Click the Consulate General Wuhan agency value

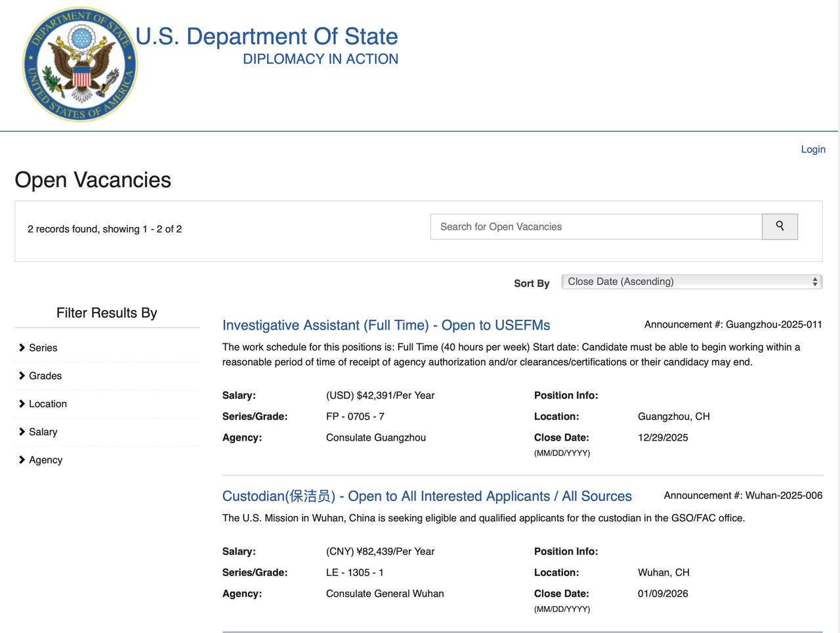tap(385, 594)
